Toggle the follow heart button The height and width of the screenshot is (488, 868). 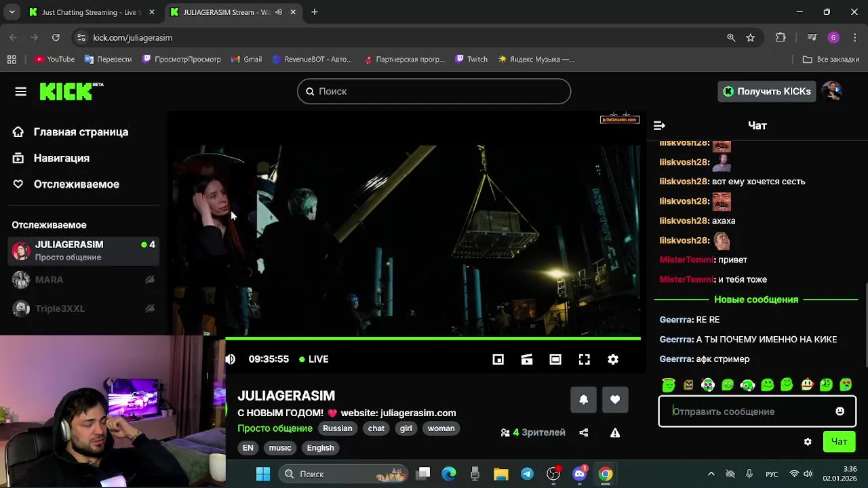(x=615, y=400)
